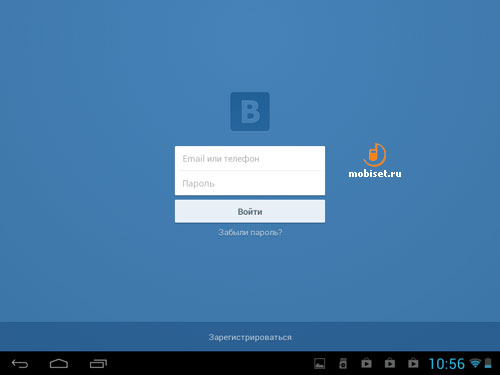Tap the battery level status icon
This screenshot has height=375, width=500.
[x=488, y=363]
